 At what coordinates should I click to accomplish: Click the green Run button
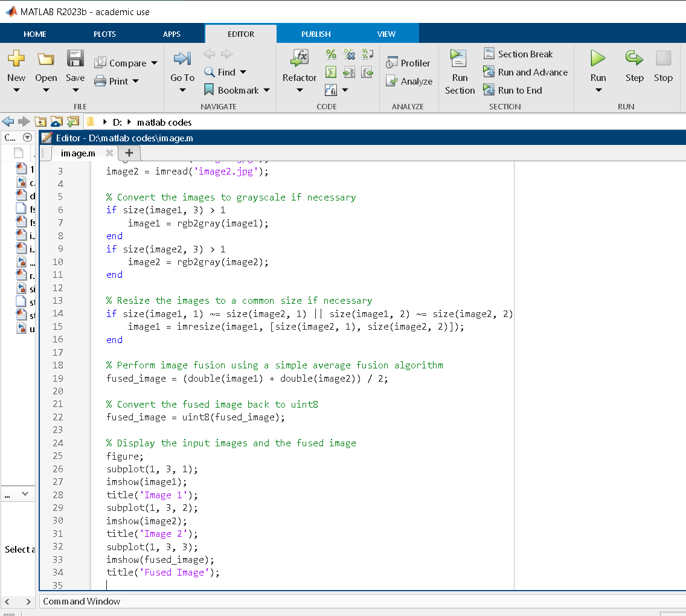(x=598, y=59)
